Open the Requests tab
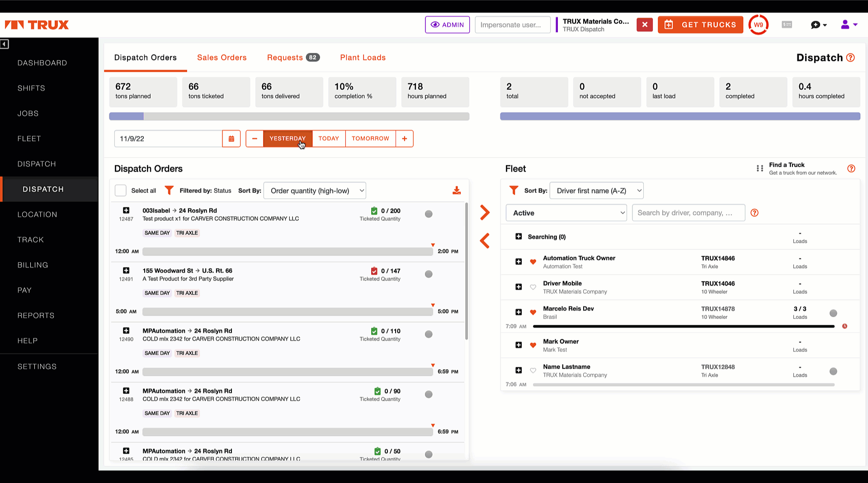Viewport: 868px width, 483px height. [293, 57]
